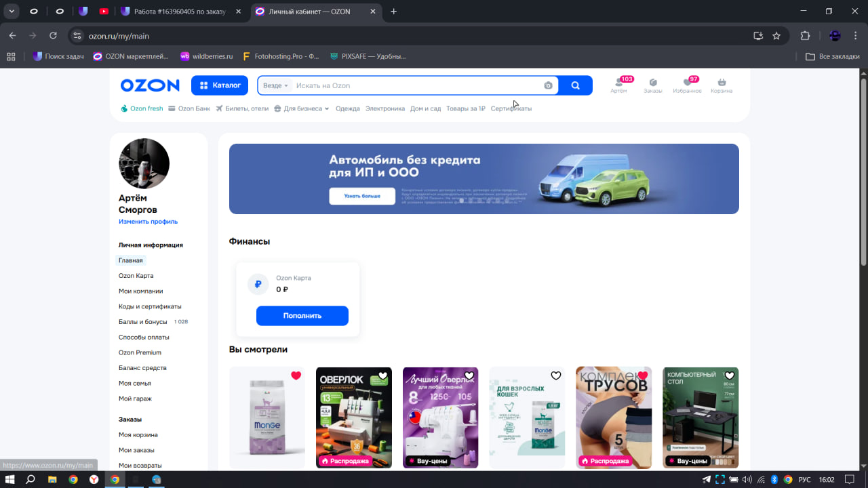Click Узнать больше on the banner

click(x=362, y=196)
